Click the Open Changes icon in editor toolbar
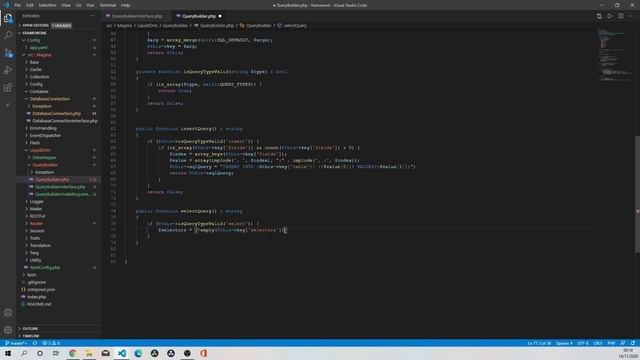This screenshot has width=640, height=360. 599,16
